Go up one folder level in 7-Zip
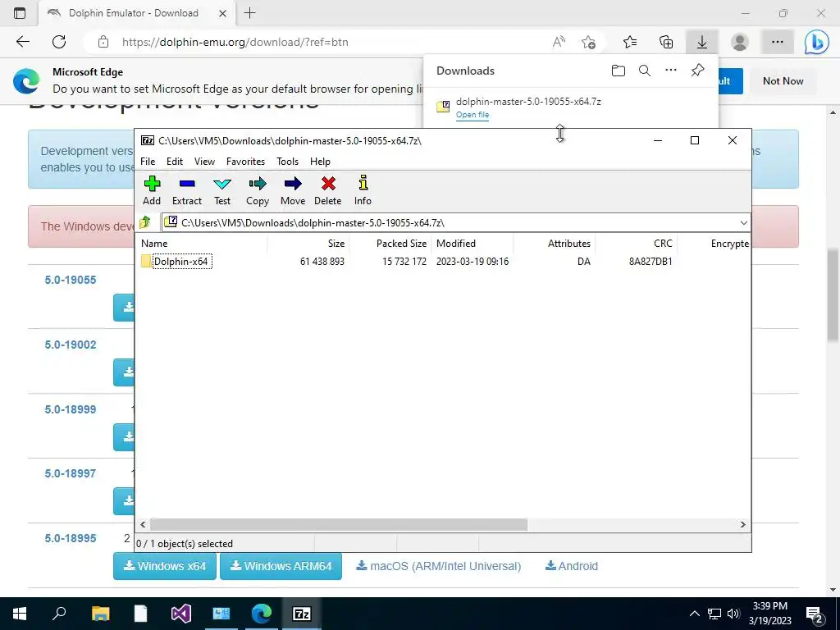The height and width of the screenshot is (630, 840). click(145, 222)
